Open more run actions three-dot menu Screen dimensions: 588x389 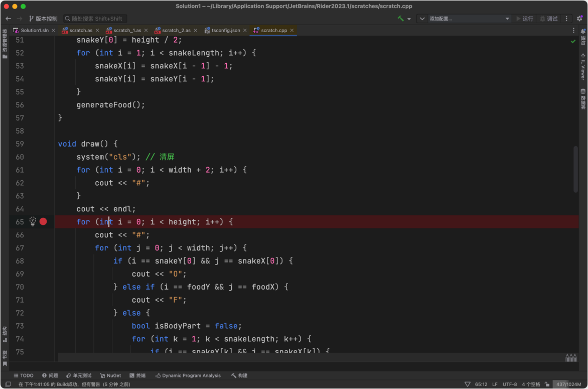tap(566, 19)
